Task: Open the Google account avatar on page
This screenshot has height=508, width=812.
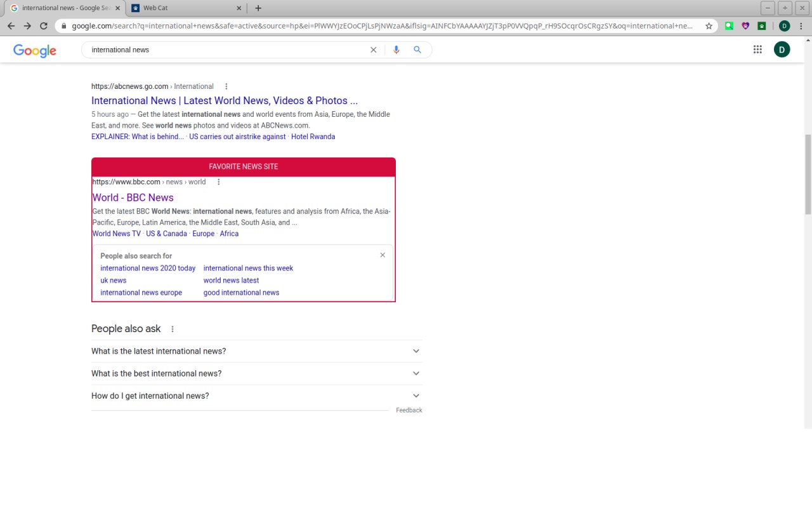Action: [x=782, y=50]
